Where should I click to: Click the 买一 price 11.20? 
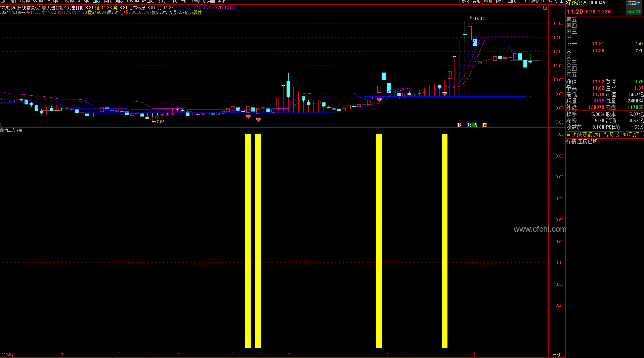pyautogui.click(x=598, y=51)
